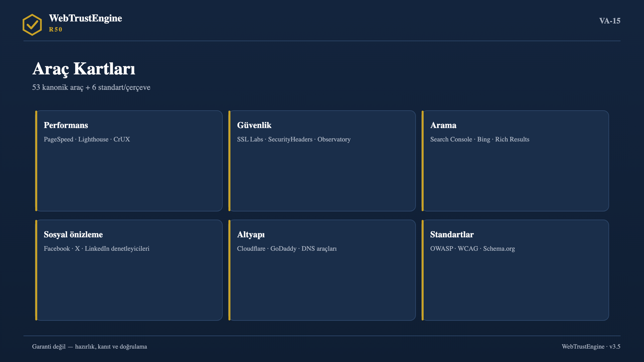Click Facebook · X · LinkedIn denetleyicileri text
This screenshot has width=644, height=362.
(97, 249)
